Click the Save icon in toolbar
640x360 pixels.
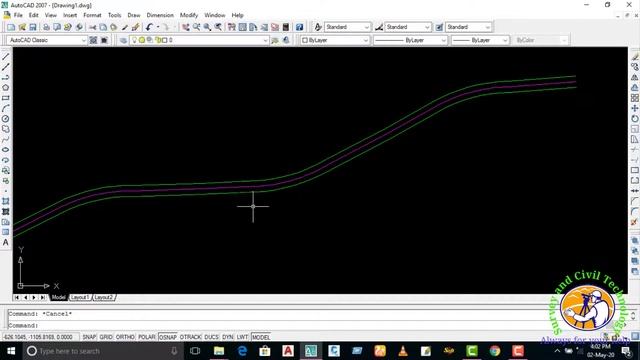(x=33, y=27)
